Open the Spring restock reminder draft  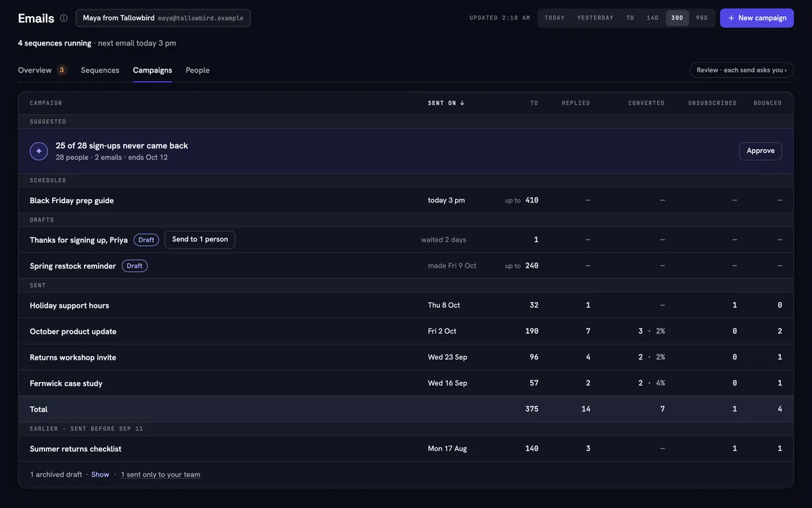coord(73,266)
